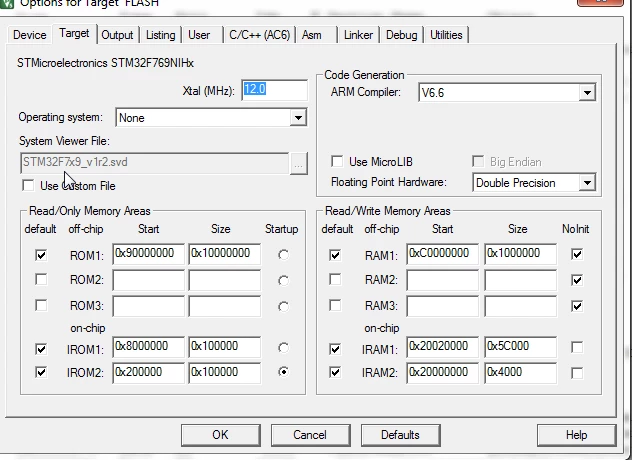
Task: Check the ROM3 default checkbox
Action: (x=41, y=305)
